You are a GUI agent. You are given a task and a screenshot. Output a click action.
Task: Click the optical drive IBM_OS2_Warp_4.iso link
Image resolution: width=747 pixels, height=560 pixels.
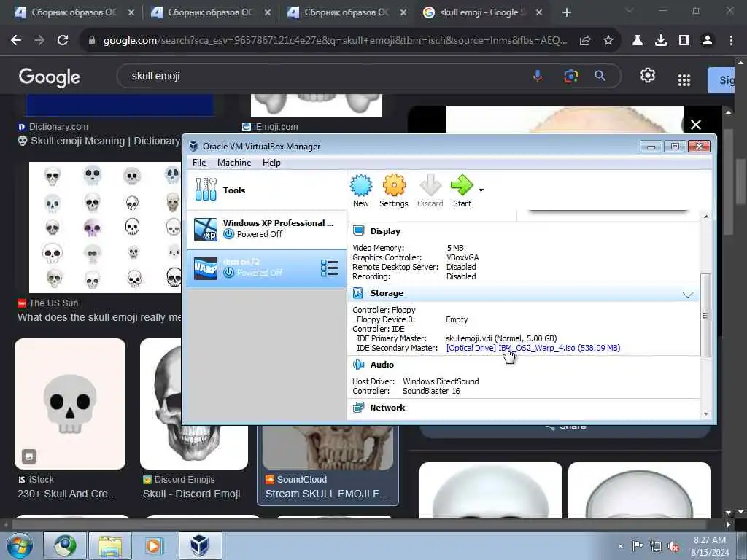click(x=533, y=348)
